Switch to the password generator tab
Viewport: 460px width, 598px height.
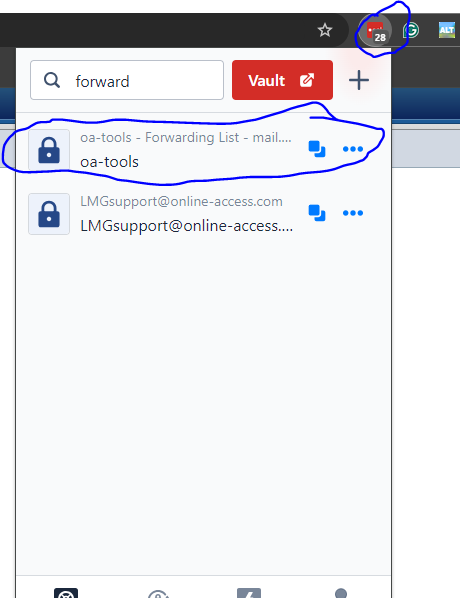point(158,594)
